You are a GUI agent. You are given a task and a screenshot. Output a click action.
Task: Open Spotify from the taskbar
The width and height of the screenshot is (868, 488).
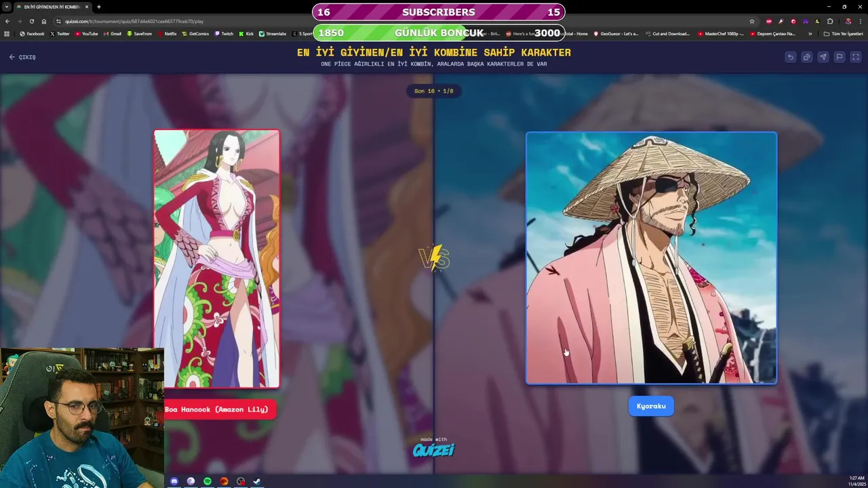(208, 481)
